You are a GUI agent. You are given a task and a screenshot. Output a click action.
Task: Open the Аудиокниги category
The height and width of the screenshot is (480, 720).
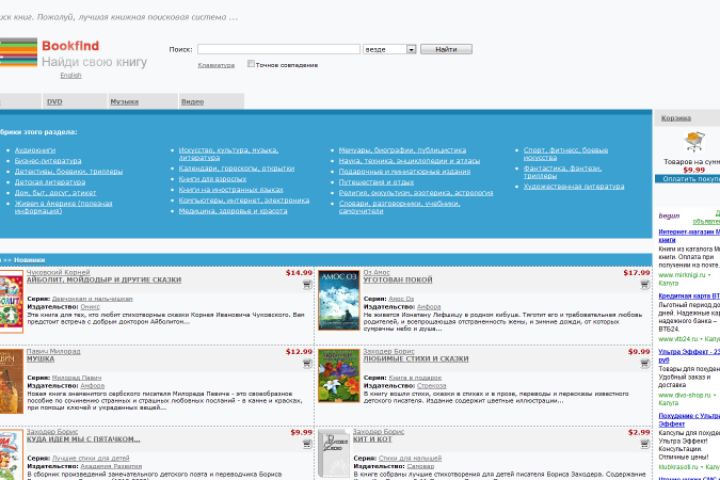[35, 150]
